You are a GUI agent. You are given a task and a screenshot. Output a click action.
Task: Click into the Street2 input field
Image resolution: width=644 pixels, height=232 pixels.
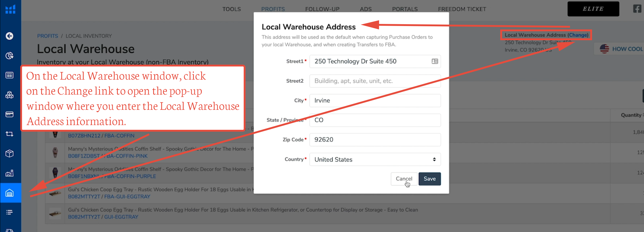[375, 81]
